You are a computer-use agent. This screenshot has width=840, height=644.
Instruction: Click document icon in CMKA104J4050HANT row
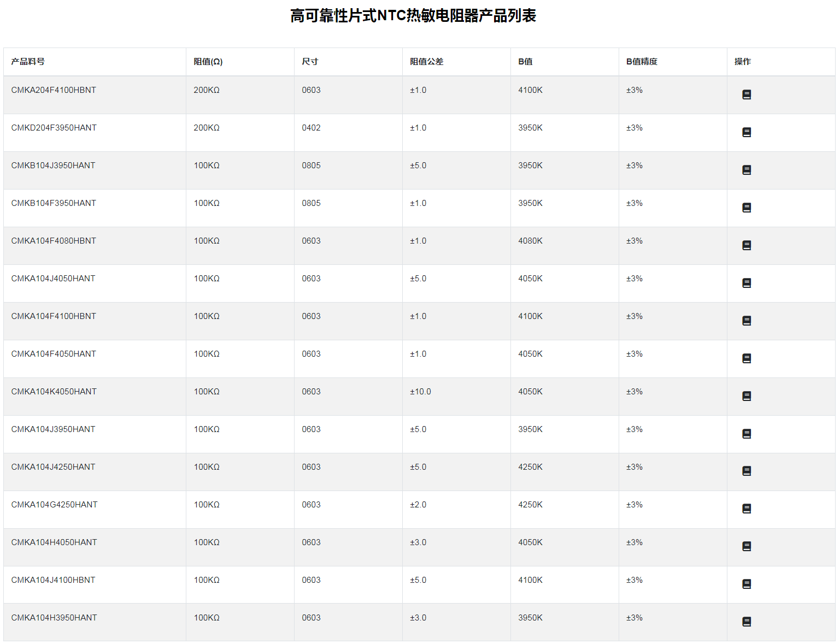pos(747,283)
